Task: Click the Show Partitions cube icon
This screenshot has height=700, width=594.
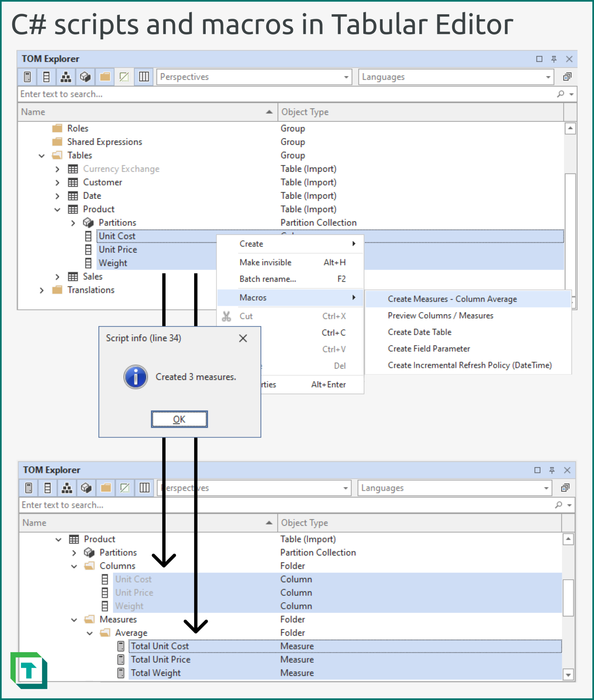Action: tap(85, 77)
